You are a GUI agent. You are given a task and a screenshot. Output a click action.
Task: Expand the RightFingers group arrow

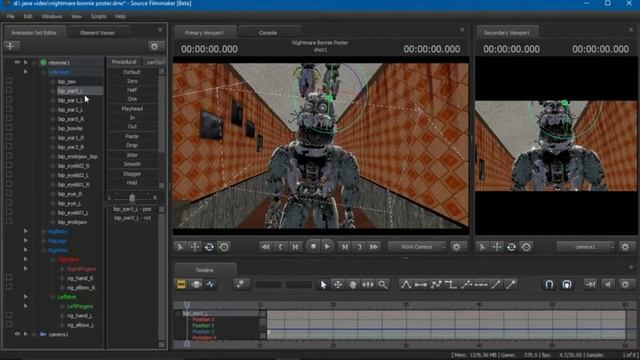point(26,269)
